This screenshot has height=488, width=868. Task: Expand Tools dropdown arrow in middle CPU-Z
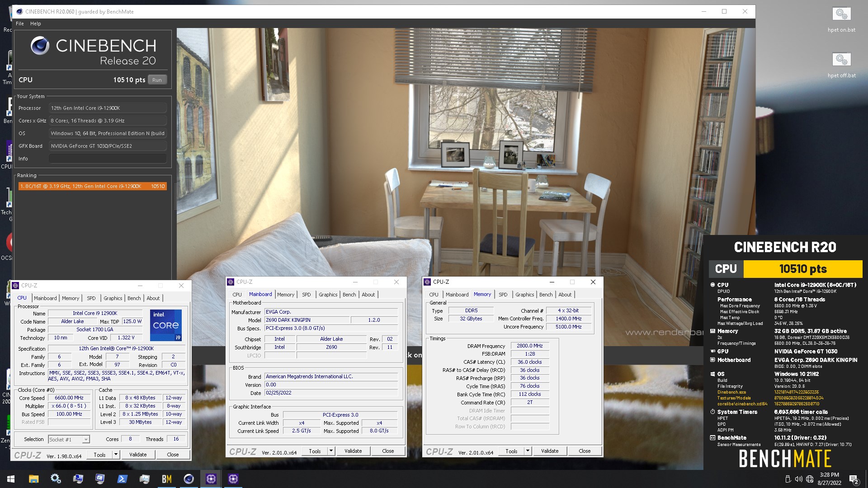pyautogui.click(x=331, y=451)
